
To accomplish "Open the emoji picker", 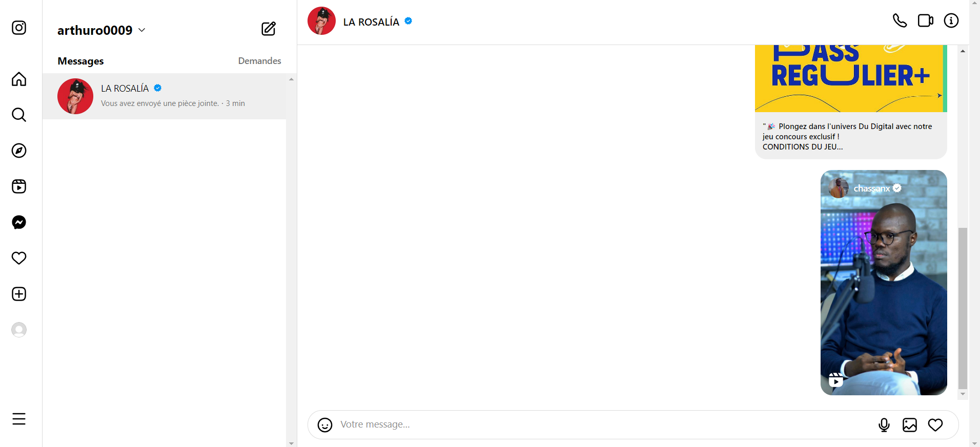I will coord(325,425).
